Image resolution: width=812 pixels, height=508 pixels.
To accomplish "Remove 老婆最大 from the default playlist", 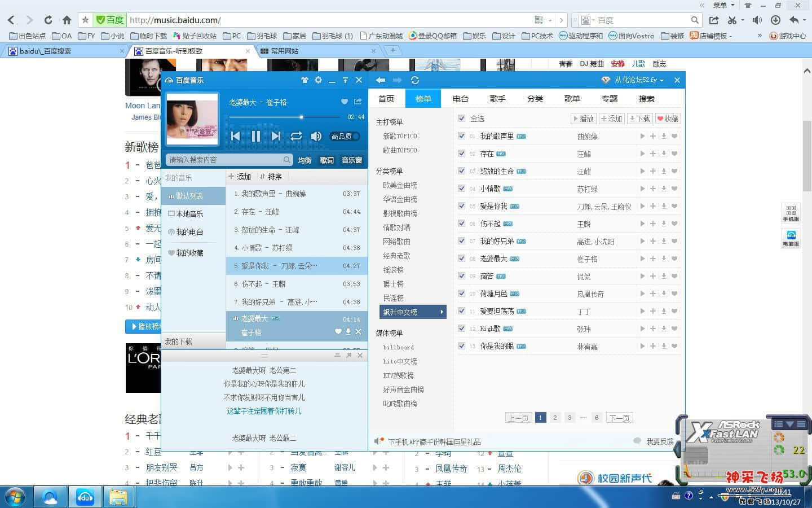I will (358, 332).
